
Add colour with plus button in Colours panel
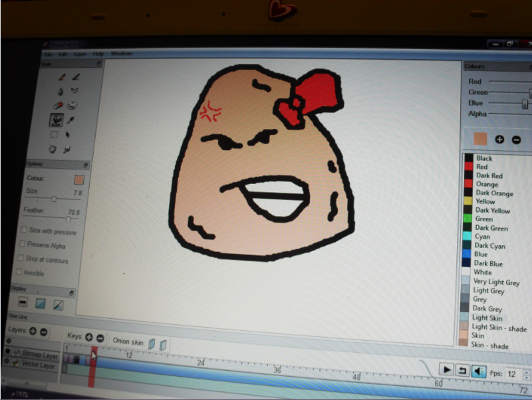[499, 140]
